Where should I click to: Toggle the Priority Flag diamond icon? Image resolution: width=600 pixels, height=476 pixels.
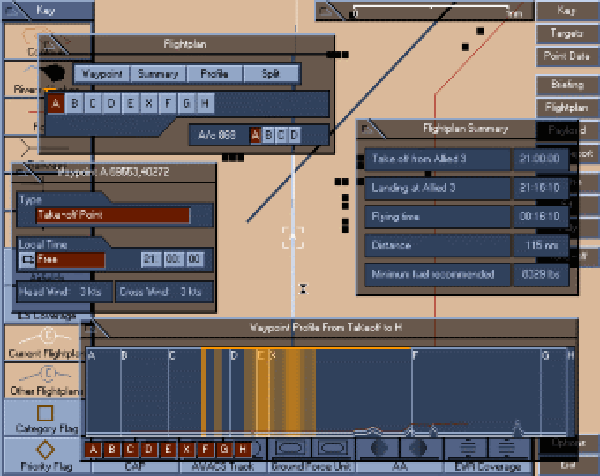point(45,449)
